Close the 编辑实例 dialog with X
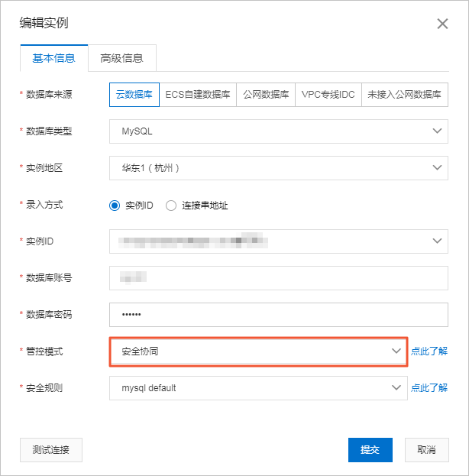Image resolution: width=469 pixels, height=476 pixels. 442,24
